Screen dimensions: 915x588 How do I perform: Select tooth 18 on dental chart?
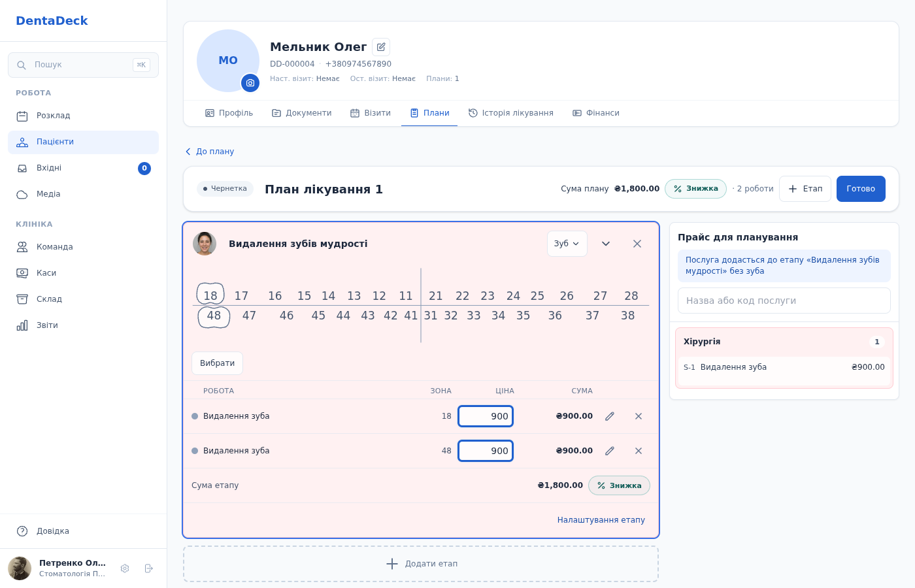[x=210, y=295]
